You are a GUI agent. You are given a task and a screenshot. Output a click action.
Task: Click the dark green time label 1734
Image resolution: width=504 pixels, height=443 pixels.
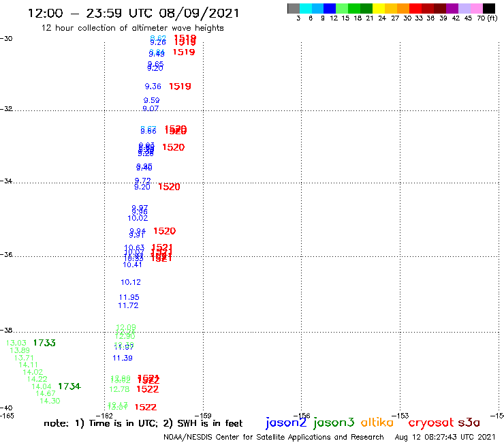69,386
